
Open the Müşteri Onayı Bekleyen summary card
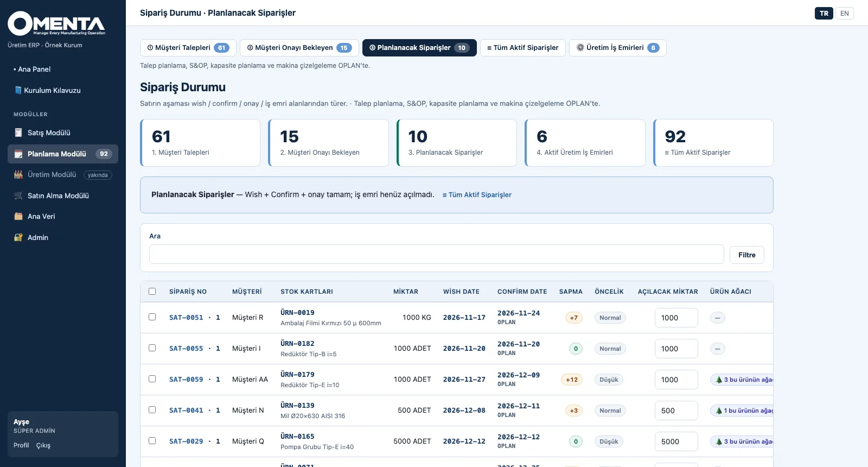[x=328, y=143]
